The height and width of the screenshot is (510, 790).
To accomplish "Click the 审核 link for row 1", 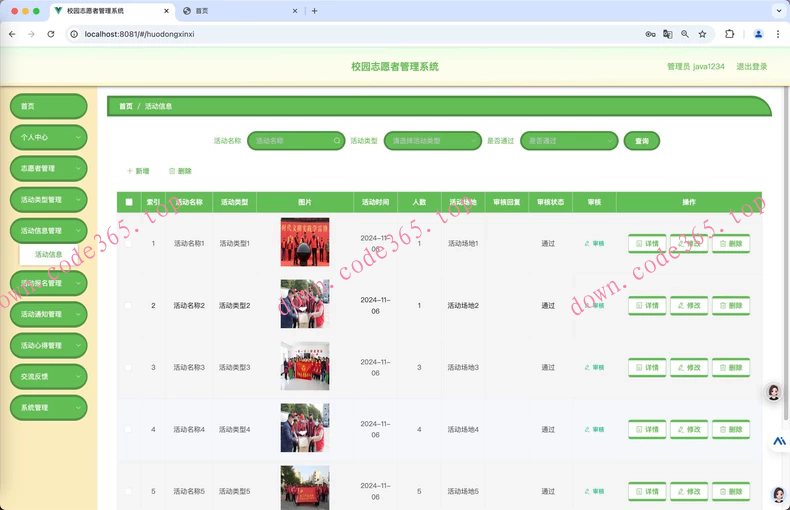I will [x=595, y=243].
